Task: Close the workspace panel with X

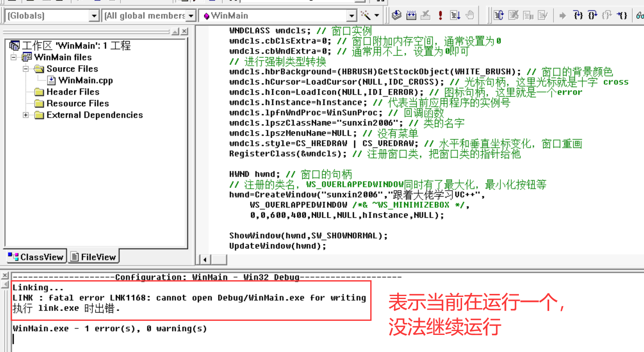Action: (x=184, y=31)
